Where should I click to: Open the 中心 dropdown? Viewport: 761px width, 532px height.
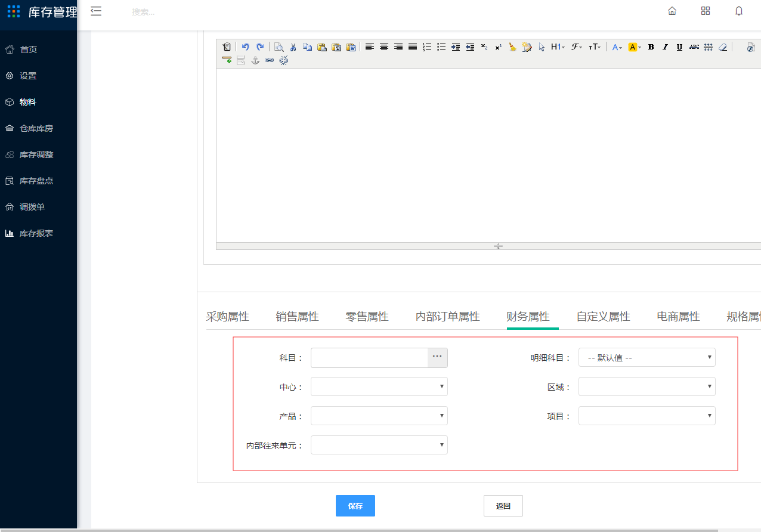coord(379,386)
